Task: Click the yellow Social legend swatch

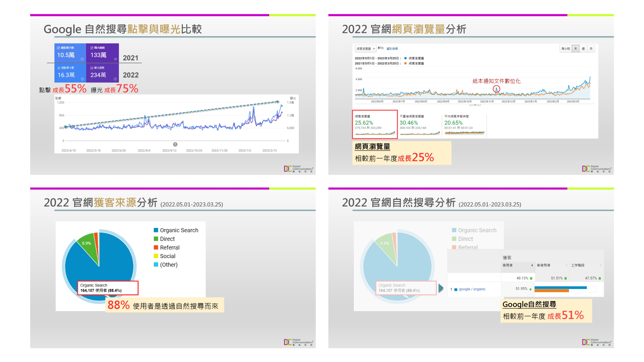Action: click(x=156, y=256)
